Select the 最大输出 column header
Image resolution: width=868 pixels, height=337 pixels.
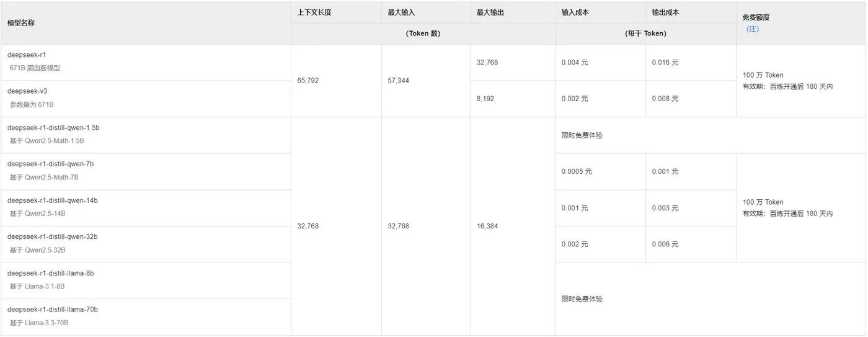(490, 12)
